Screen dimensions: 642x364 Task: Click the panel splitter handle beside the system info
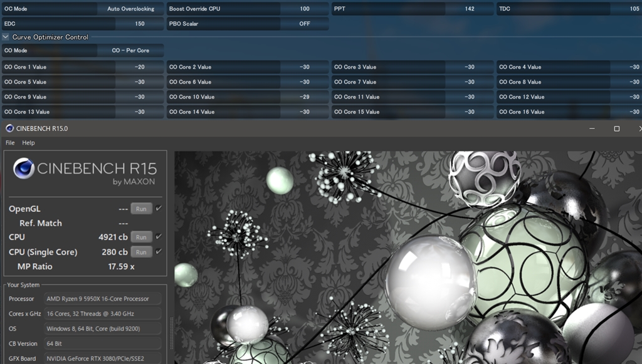(x=171, y=332)
